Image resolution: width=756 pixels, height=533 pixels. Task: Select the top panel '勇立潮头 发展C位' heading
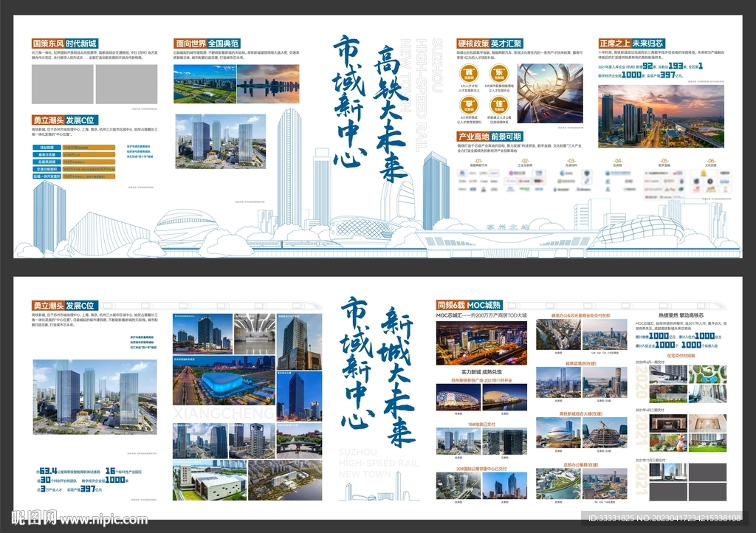tap(65, 120)
